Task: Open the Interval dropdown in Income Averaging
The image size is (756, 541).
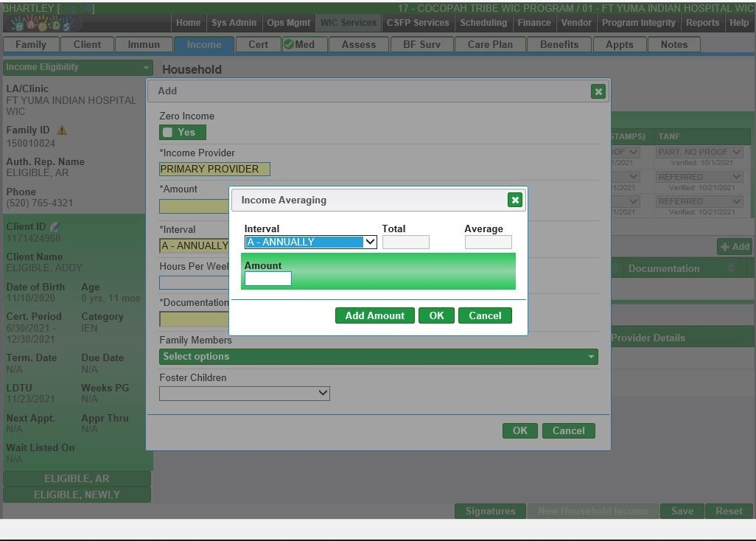Action: point(310,242)
